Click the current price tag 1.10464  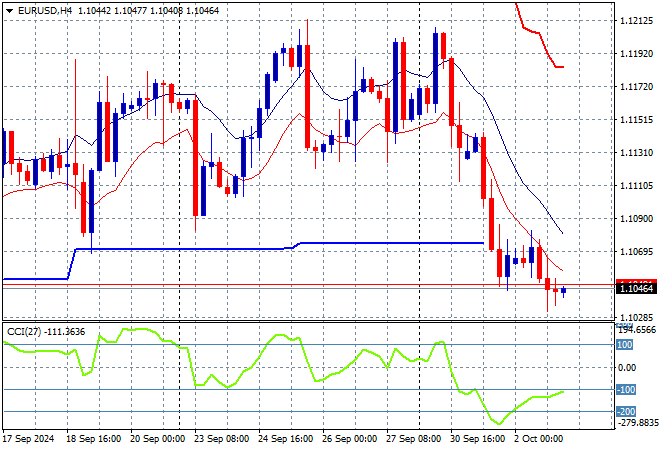click(x=637, y=288)
